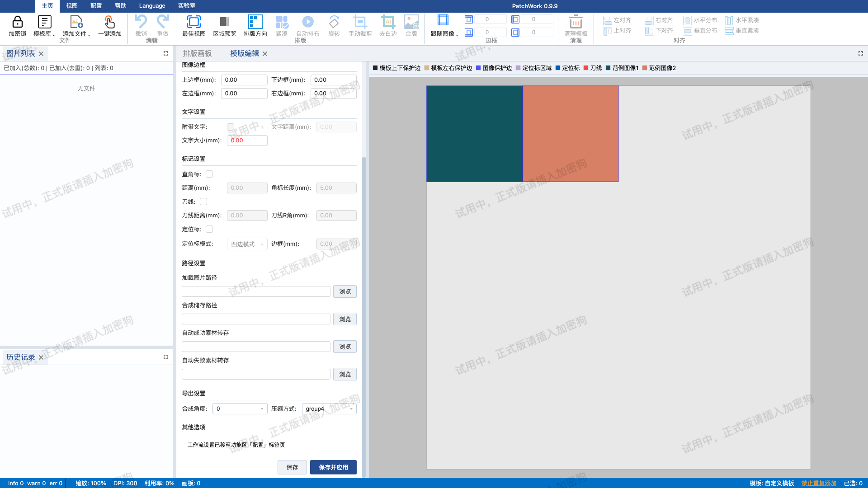Screen dimensions: 868x488
Task: Click the 保存并应用 button
Action: [x=333, y=467]
